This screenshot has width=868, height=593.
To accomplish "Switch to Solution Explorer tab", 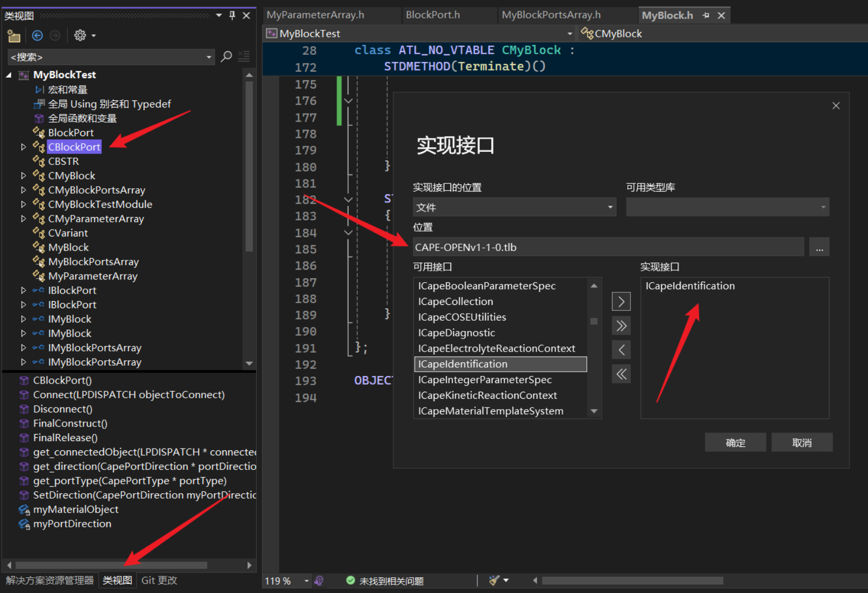I will click(50, 581).
